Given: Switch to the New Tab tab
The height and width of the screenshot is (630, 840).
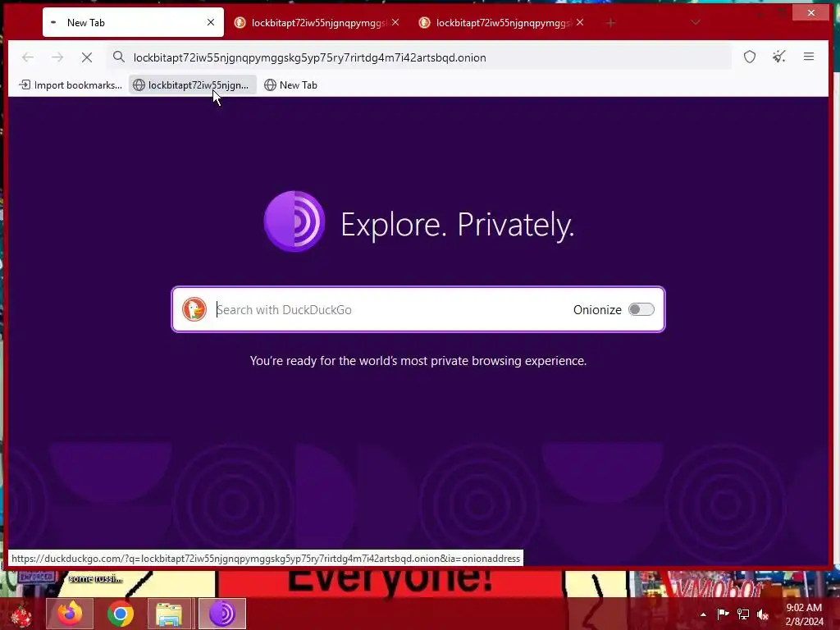Looking at the screenshot, I should (x=133, y=22).
